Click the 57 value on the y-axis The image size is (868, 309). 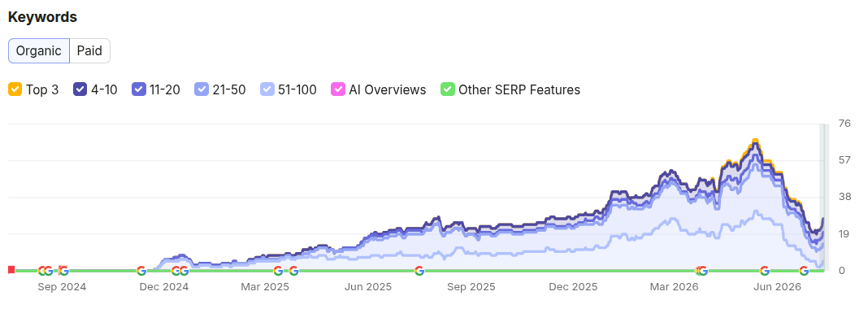pos(844,160)
